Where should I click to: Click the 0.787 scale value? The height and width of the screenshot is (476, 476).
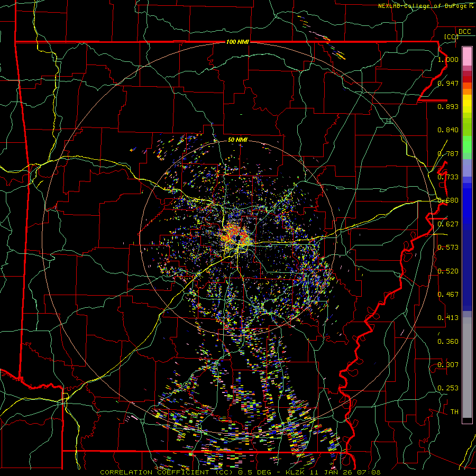click(x=448, y=153)
